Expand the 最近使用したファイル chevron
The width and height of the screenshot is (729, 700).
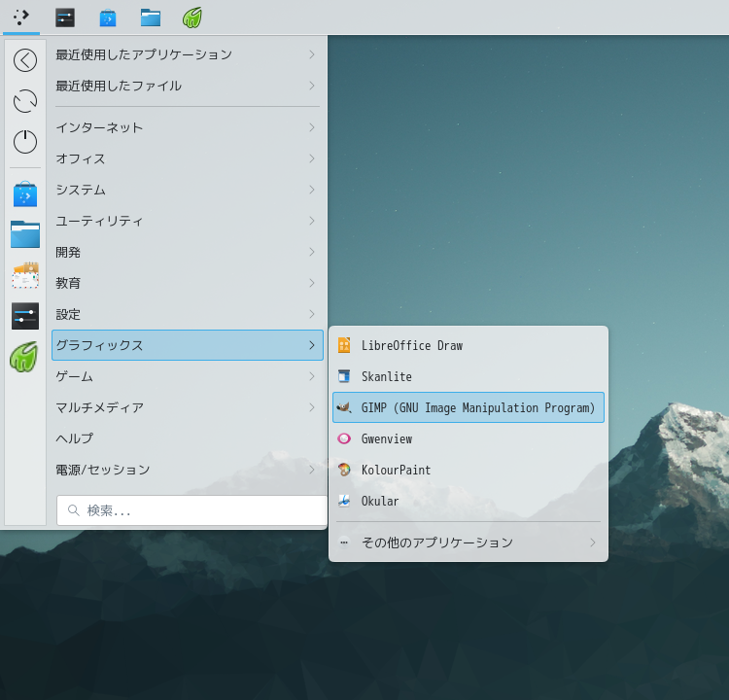pyautogui.click(x=312, y=86)
